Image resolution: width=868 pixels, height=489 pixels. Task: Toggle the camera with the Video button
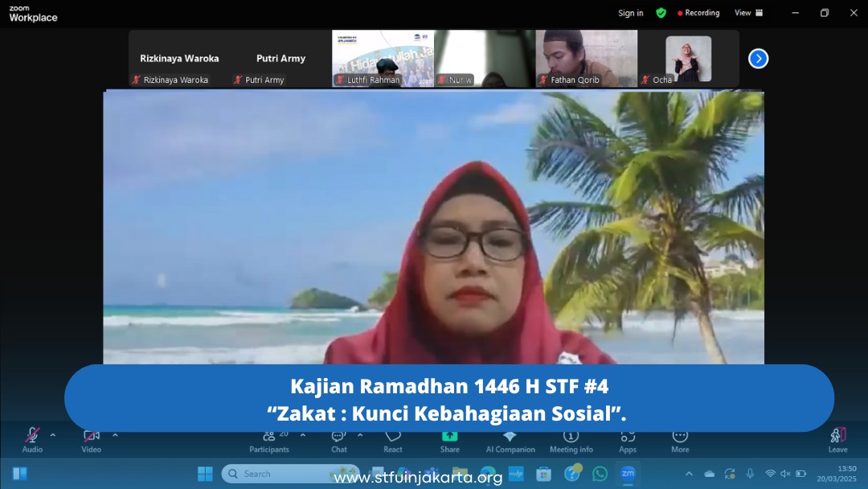(x=91, y=439)
